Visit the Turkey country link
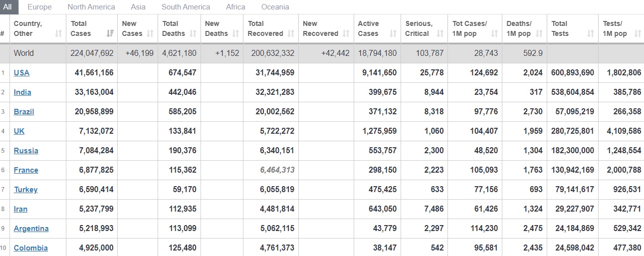 tap(25, 189)
